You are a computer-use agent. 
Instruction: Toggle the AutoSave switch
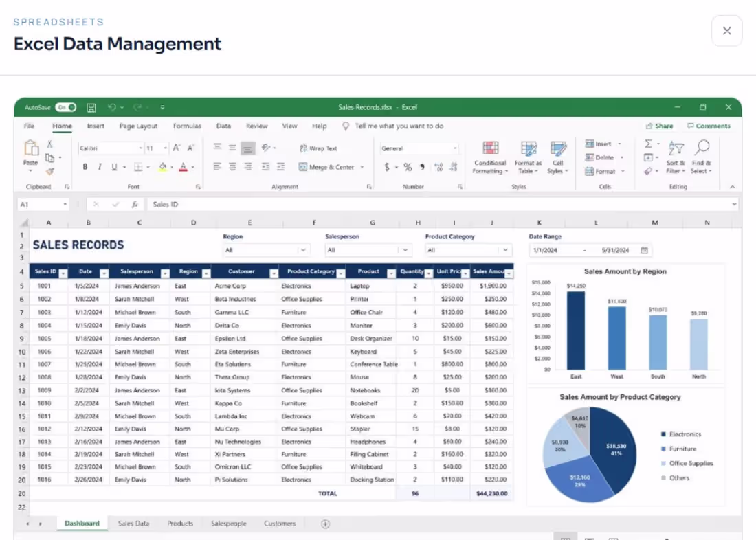click(x=65, y=107)
